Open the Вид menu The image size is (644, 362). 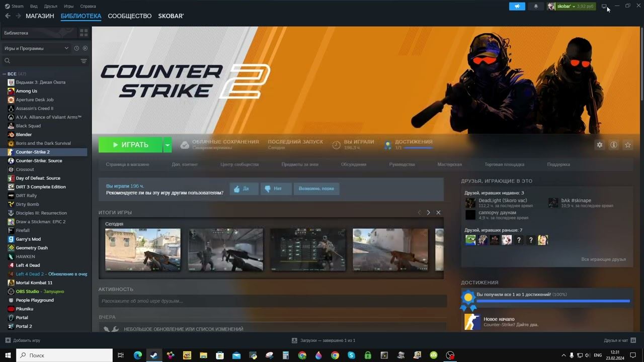point(34,6)
